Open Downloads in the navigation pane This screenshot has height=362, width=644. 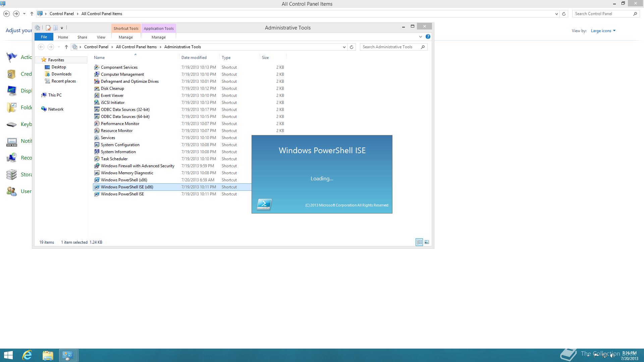click(61, 74)
